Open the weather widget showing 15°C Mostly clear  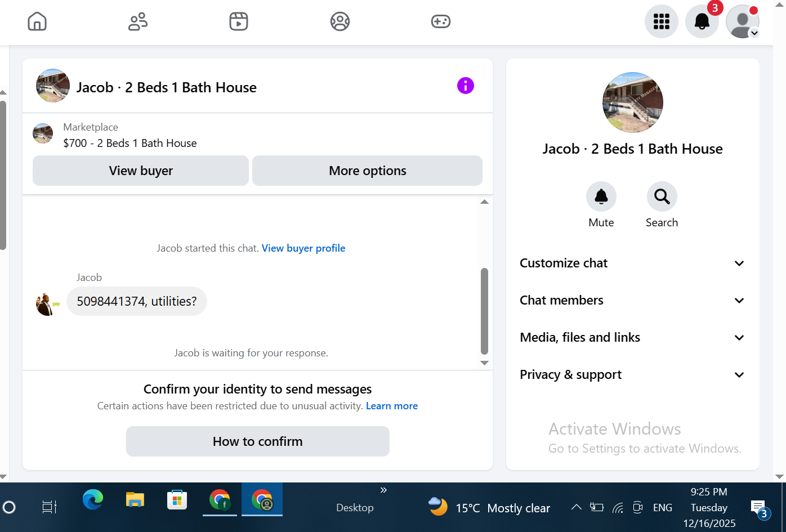click(x=489, y=508)
